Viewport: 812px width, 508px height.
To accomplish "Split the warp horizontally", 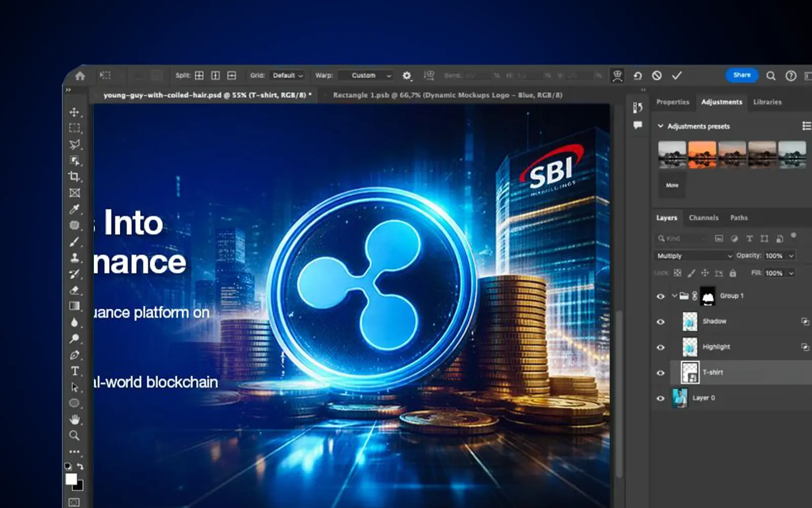I will click(232, 75).
